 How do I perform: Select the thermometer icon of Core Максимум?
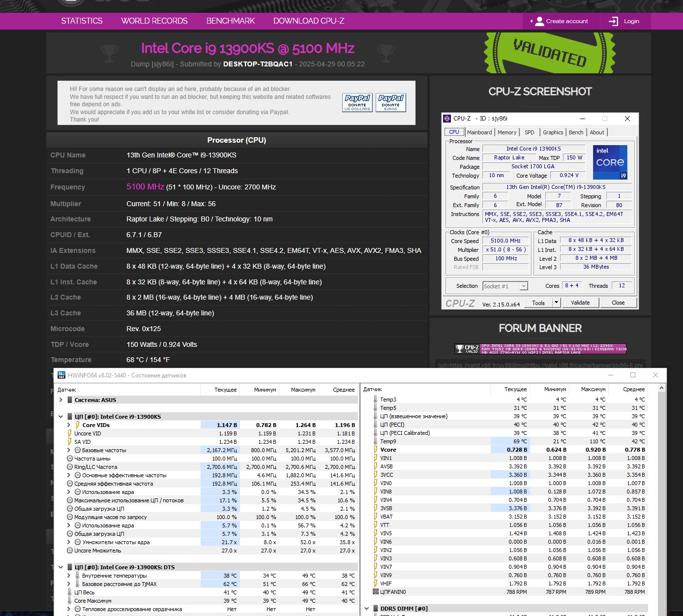point(70,601)
